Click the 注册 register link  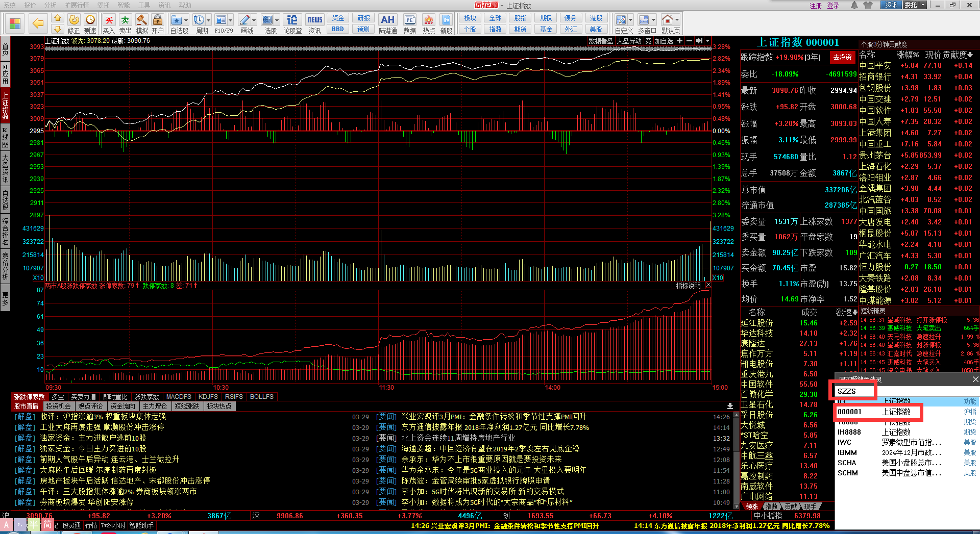816,6
